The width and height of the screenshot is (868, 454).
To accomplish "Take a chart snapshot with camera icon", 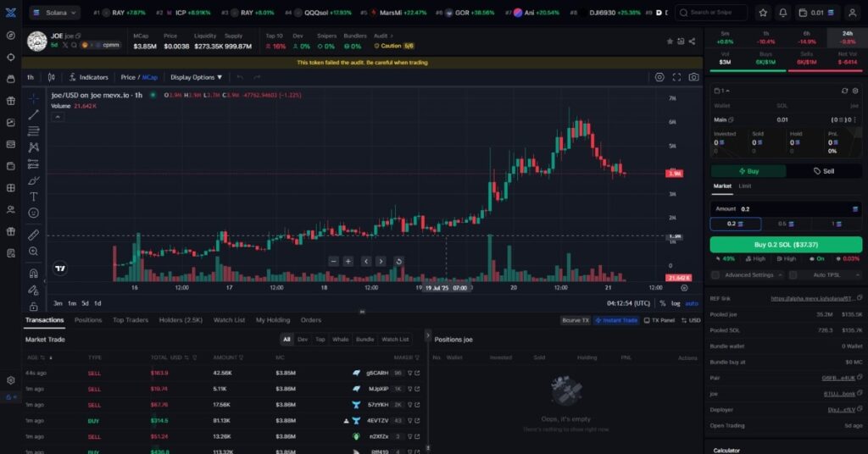I will [x=693, y=77].
